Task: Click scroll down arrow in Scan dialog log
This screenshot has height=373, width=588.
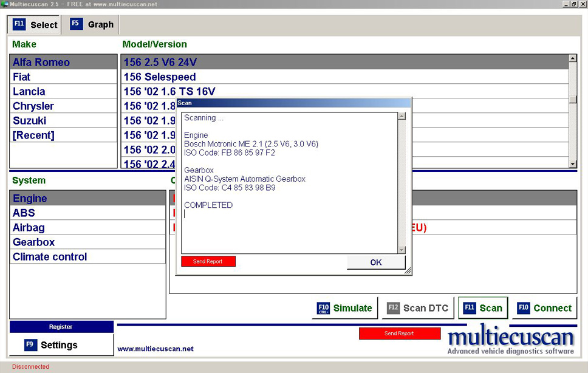Action: click(x=402, y=250)
